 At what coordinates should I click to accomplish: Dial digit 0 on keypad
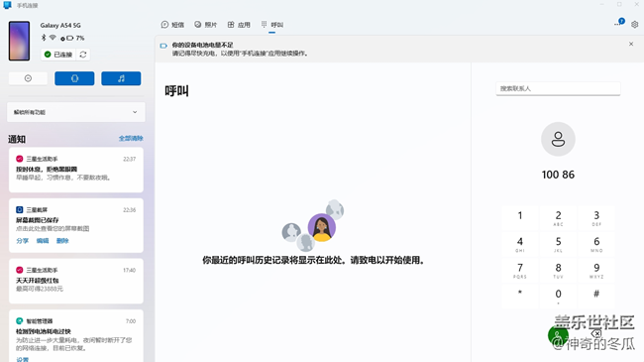click(x=558, y=296)
